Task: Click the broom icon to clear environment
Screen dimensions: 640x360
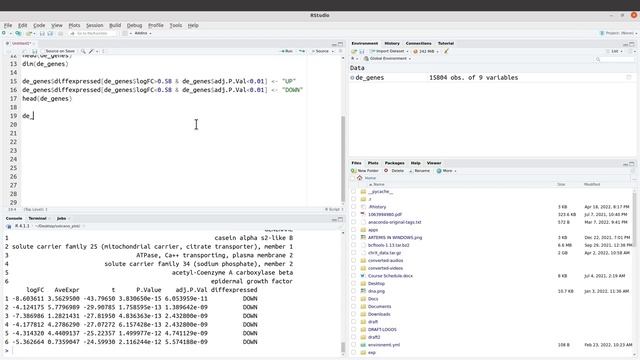Action: (446, 51)
